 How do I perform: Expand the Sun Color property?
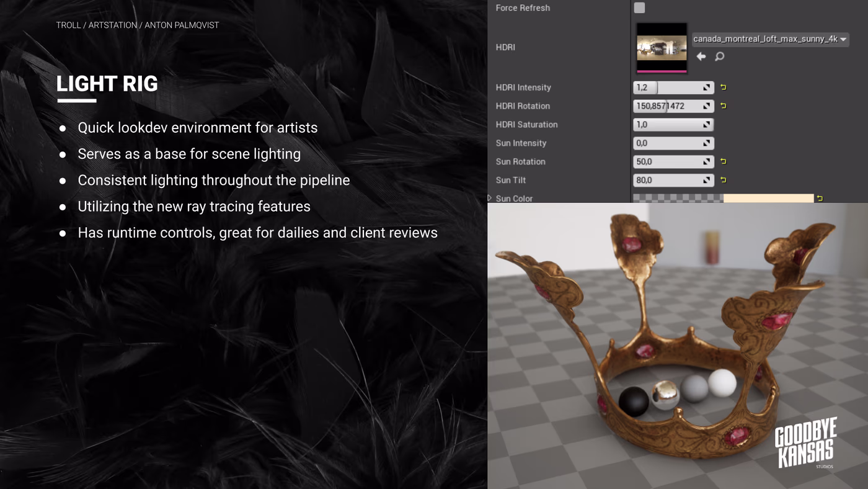(490, 199)
